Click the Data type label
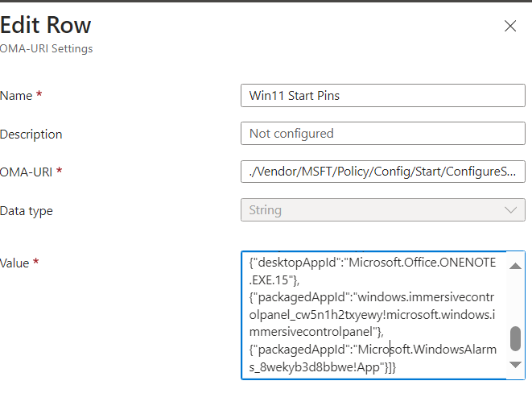 (x=26, y=211)
